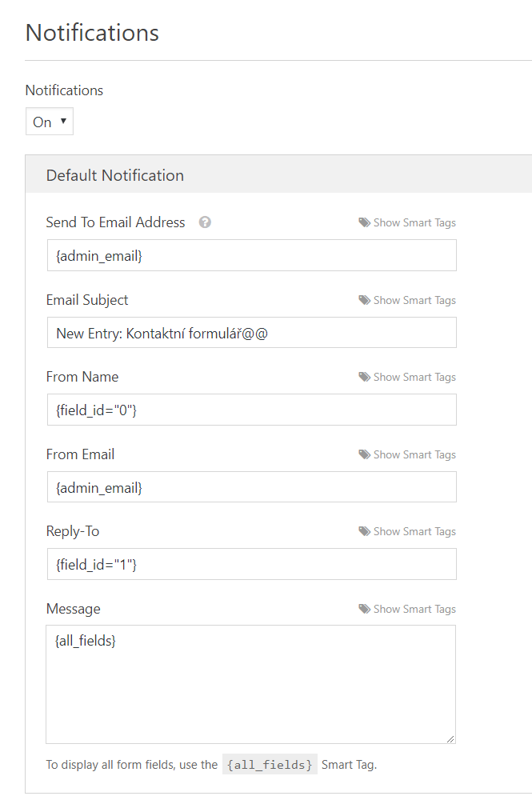The image size is (532, 800).
Task: Select the From Name input box
Action: pyautogui.click(x=252, y=410)
